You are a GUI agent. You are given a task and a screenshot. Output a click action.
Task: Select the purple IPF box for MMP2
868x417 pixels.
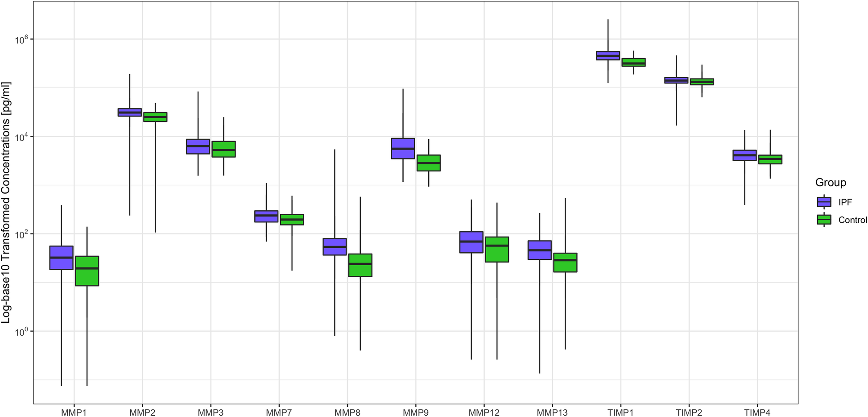coord(130,112)
